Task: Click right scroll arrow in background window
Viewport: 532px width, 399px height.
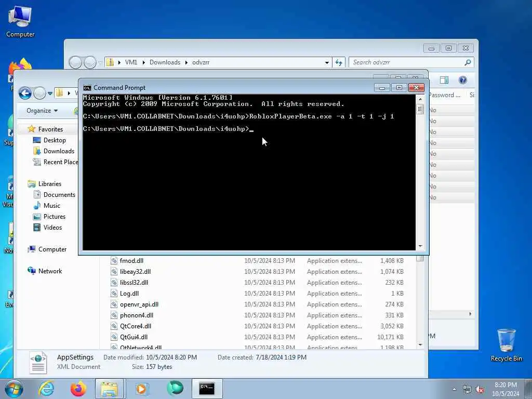Action: pyautogui.click(x=470, y=314)
